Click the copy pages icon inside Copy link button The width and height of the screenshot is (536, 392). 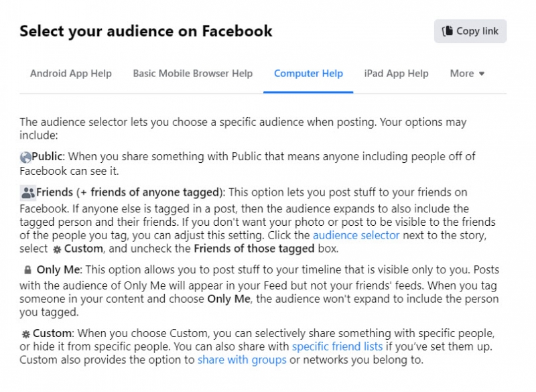click(448, 31)
